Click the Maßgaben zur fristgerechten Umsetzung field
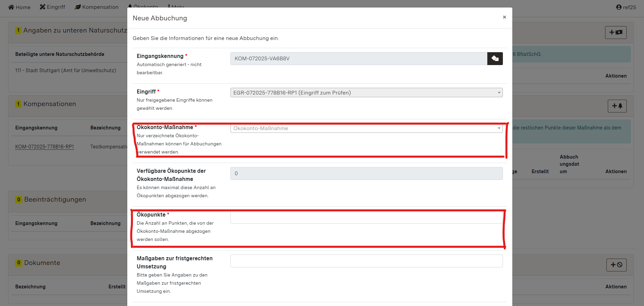This screenshot has height=306, width=644. point(366,261)
